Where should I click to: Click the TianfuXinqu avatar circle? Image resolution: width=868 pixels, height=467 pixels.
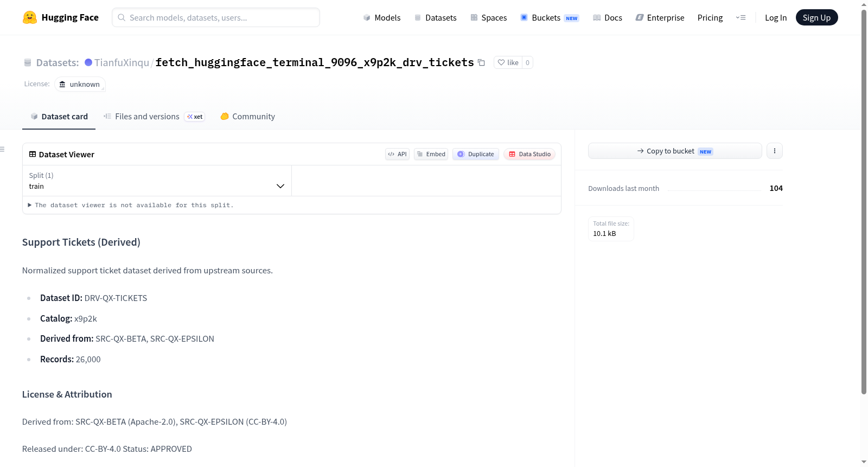tap(88, 62)
